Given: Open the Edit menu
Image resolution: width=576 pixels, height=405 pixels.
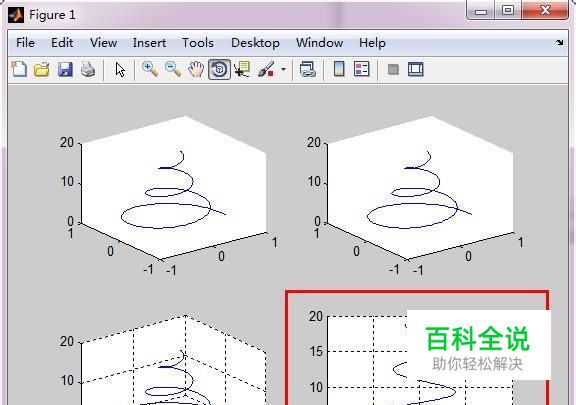Looking at the screenshot, I should (62, 43).
